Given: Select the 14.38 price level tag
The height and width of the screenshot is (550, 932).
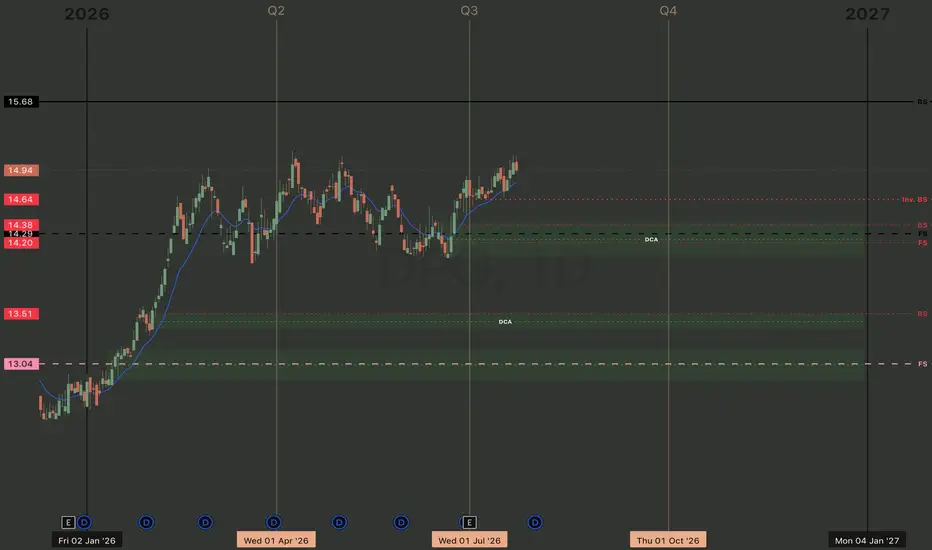Looking at the screenshot, I should [21, 225].
